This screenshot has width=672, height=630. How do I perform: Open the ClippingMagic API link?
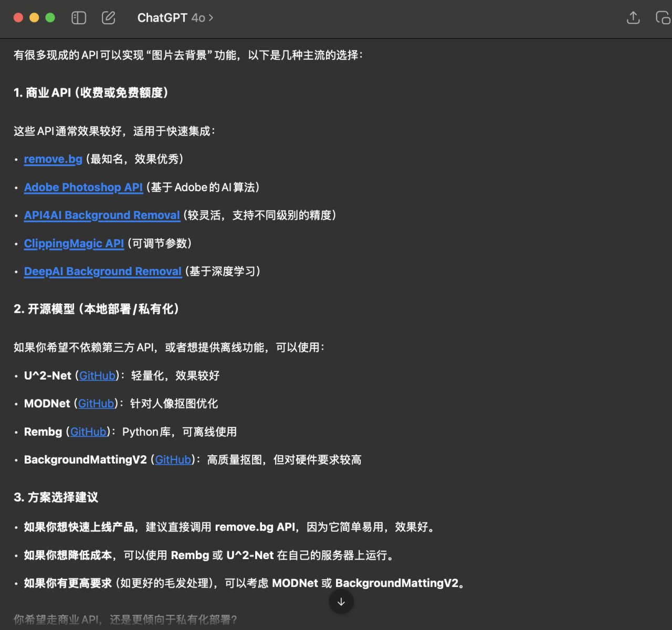click(x=74, y=244)
